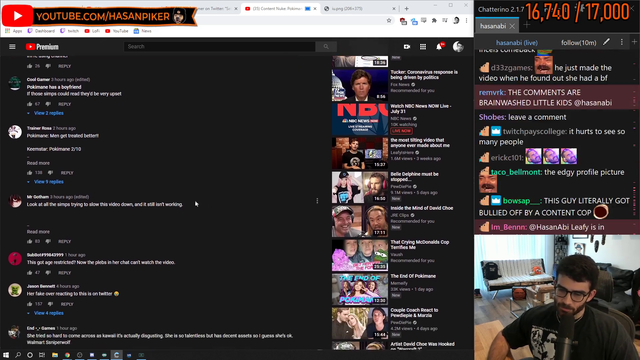This screenshot has width=640, height=360.
Task: Click username 'taco_bellmont' in chat
Action: (516, 172)
